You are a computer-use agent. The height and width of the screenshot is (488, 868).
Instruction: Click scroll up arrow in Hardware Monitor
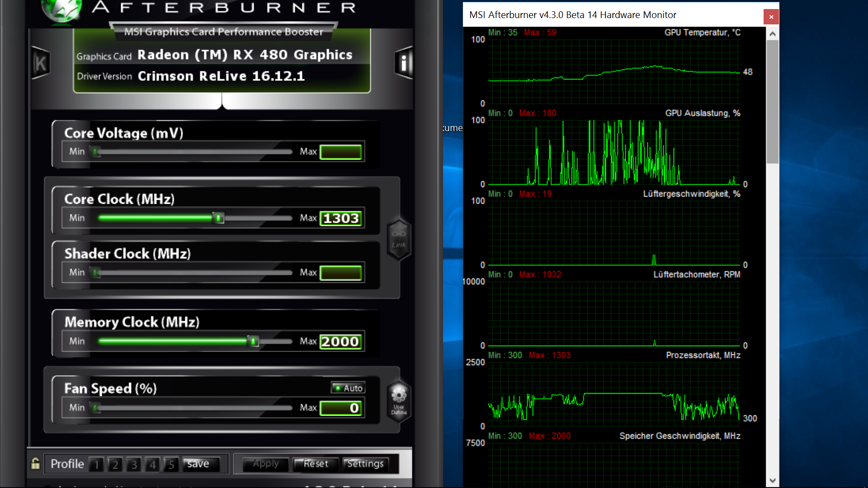click(773, 34)
